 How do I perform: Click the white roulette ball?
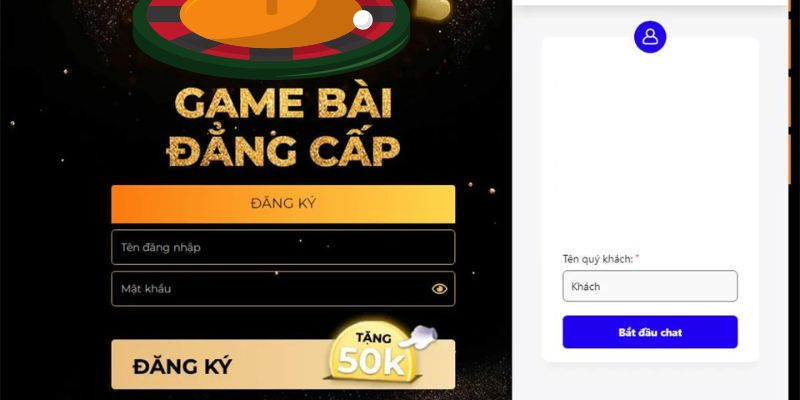[363, 19]
